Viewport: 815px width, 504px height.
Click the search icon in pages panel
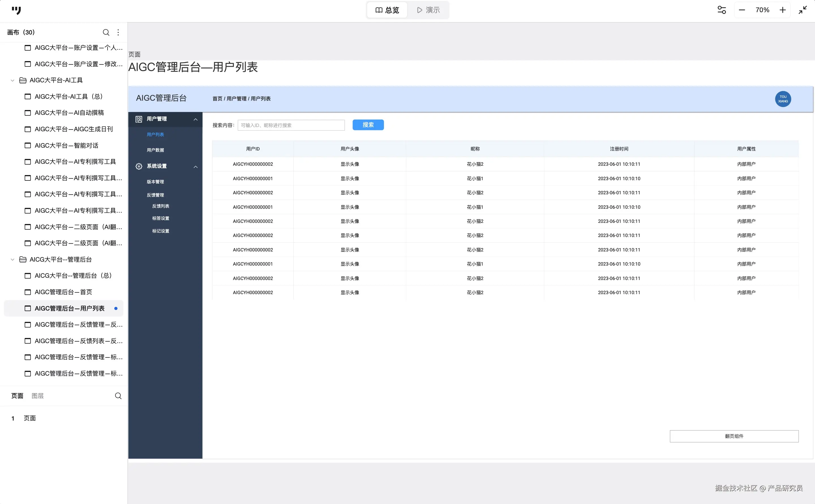(118, 396)
